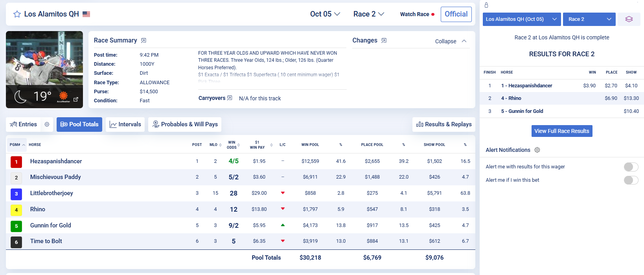Click the favorite star next to Los Alamitos QH
This screenshot has height=275, width=644.
17,14
